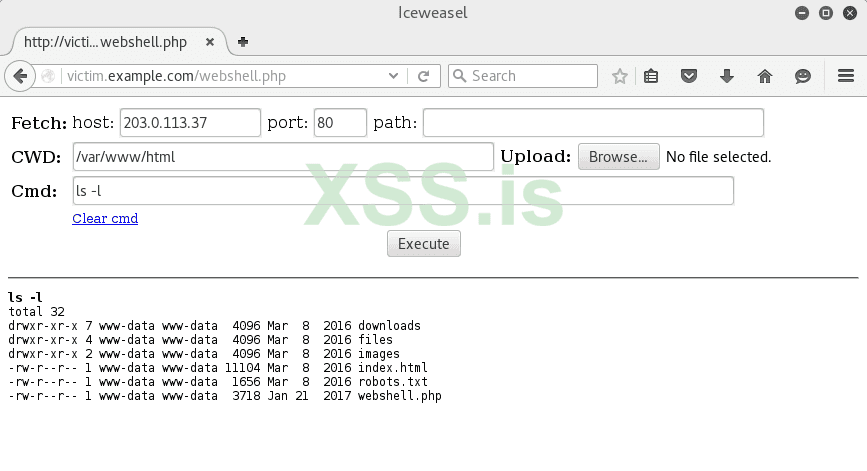Maximize the Iceweasel window
Viewport: 867px width, 471px height.
click(x=826, y=13)
